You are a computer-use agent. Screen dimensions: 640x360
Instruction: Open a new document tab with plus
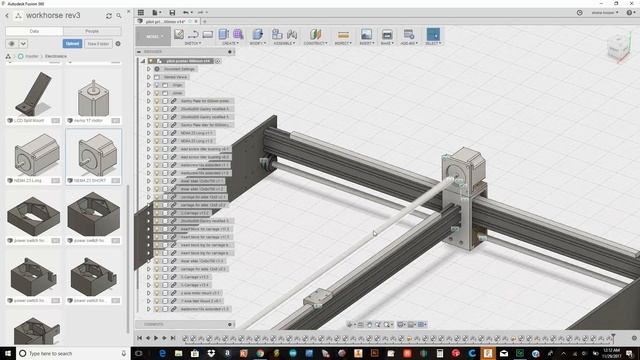205,21
